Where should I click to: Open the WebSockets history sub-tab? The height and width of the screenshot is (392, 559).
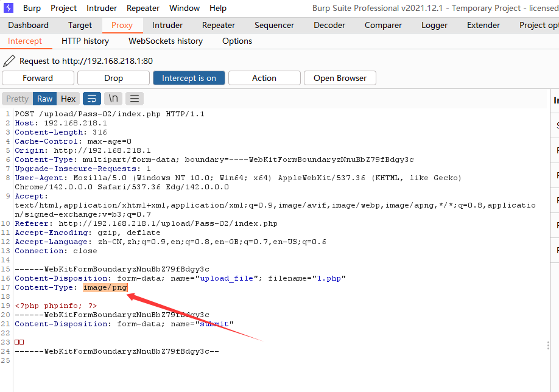coord(166,41)
